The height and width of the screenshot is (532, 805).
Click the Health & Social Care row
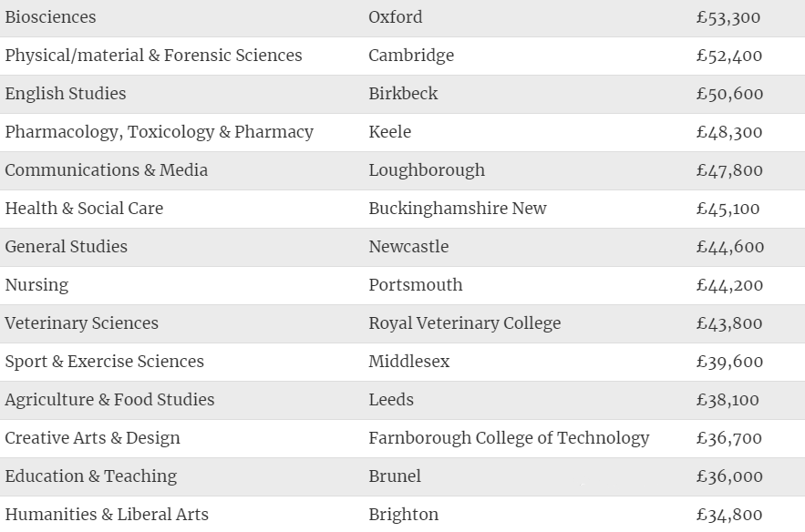point(403,209)
